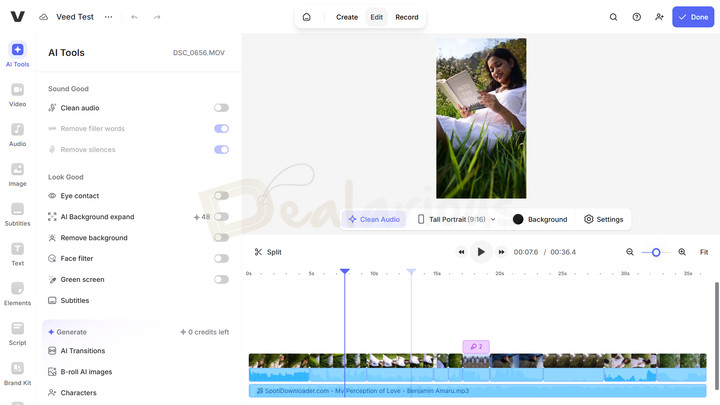Screen dimensions: 720x405
Task: Toggle Remove filler words switch
Action: pyautogui.click(x=221, y=129)
